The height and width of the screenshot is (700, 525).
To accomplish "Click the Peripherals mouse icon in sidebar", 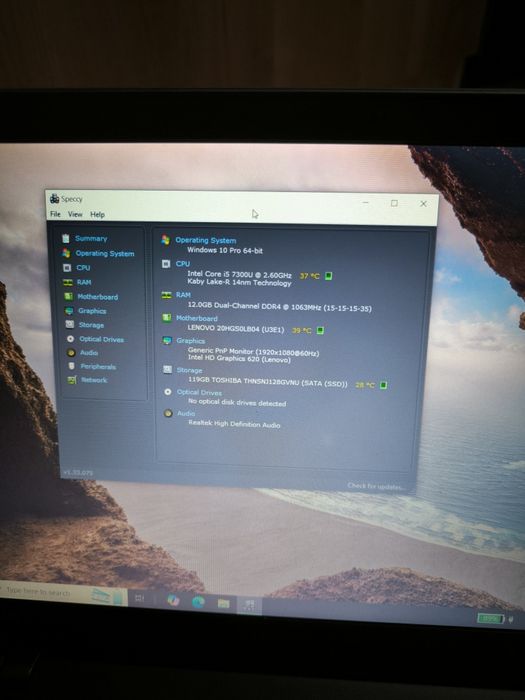I will click(71, 366).
